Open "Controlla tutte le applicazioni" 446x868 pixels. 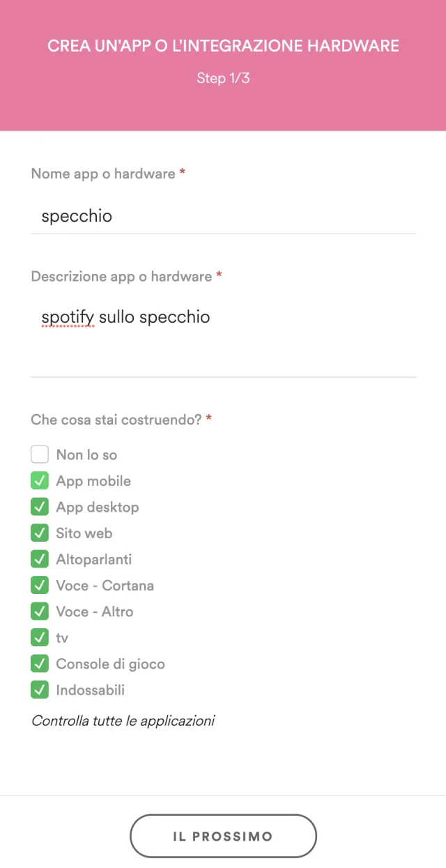(x=123, y=720)
